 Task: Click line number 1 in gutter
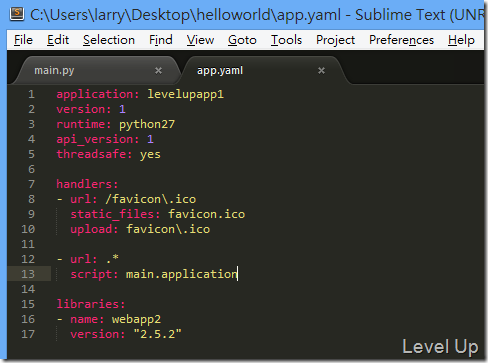31,94
